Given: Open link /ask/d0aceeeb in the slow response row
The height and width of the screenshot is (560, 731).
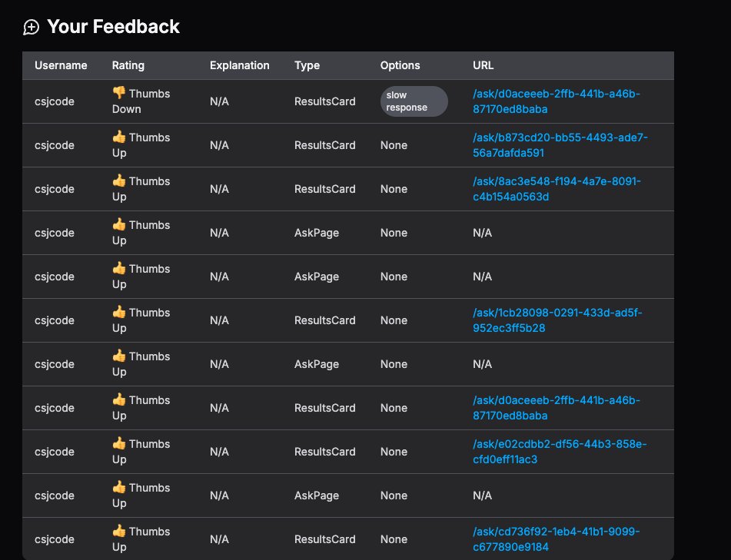Looking at the screenshot, I should pos(557,101).
